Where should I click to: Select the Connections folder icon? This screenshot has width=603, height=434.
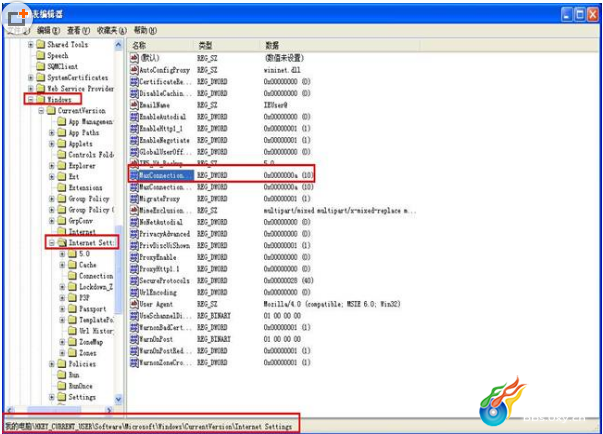(72, 276)
